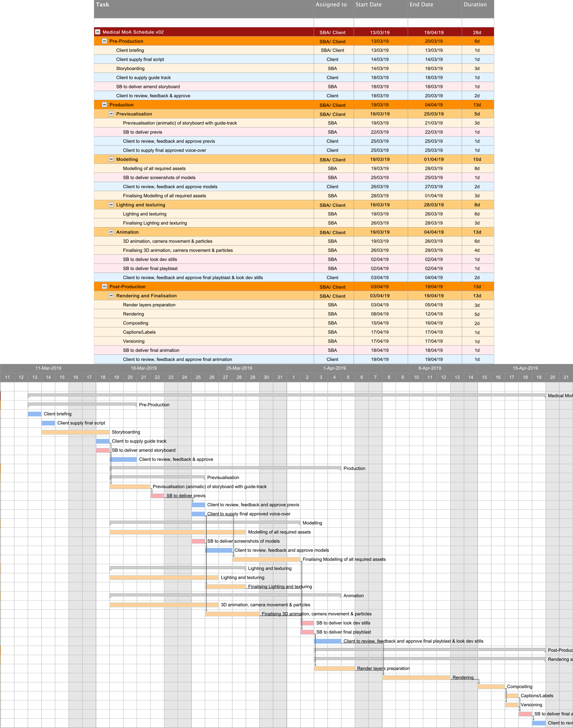Click the Client briefing Gantt bar
The width and height of the screenshot is (573, 728).
point(35,414)
